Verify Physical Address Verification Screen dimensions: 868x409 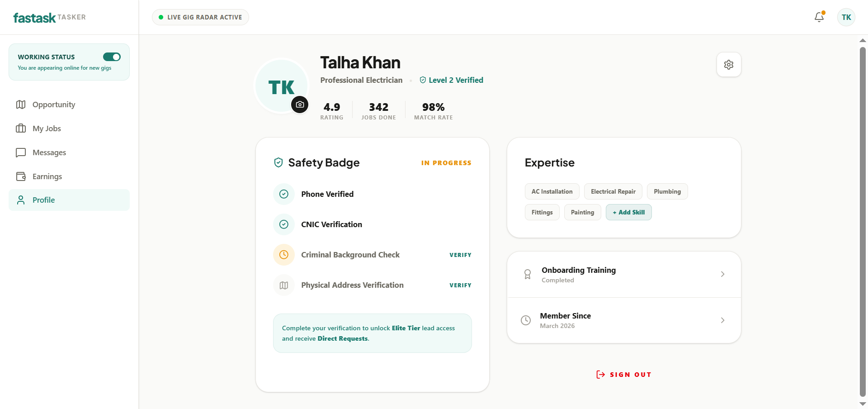tap(460, 285)
